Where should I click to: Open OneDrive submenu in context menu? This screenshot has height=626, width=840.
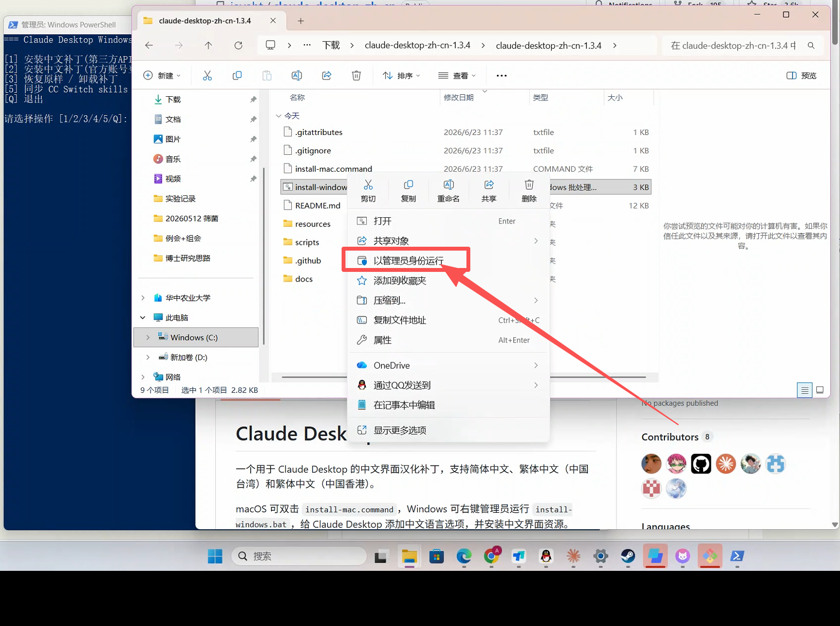pyautogui.click(x=449, y=365)
